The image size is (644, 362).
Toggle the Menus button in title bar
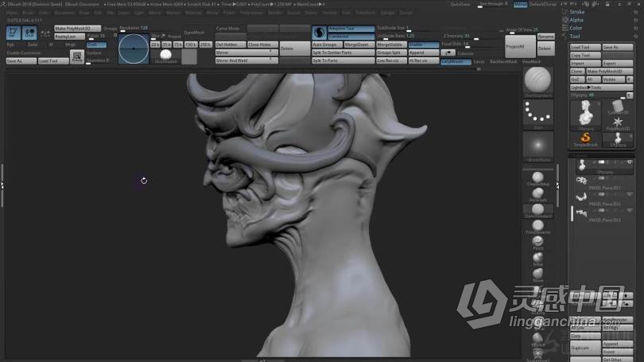(520, 4)
